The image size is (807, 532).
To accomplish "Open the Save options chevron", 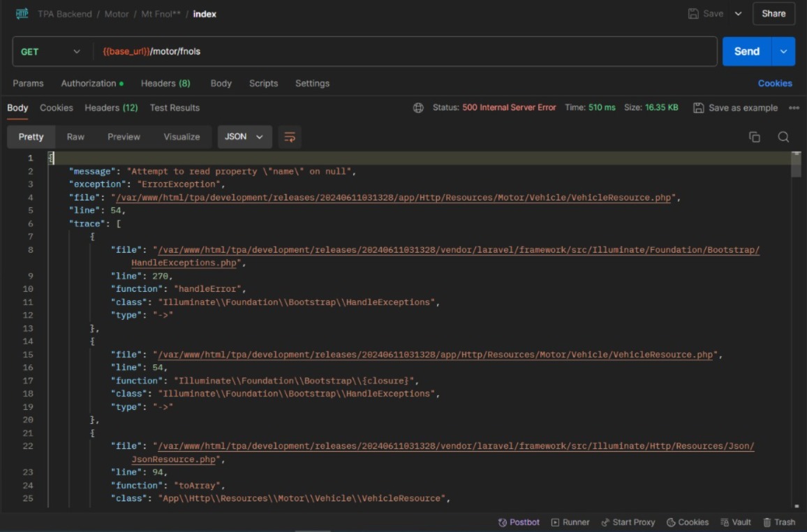I will [738, 14].
